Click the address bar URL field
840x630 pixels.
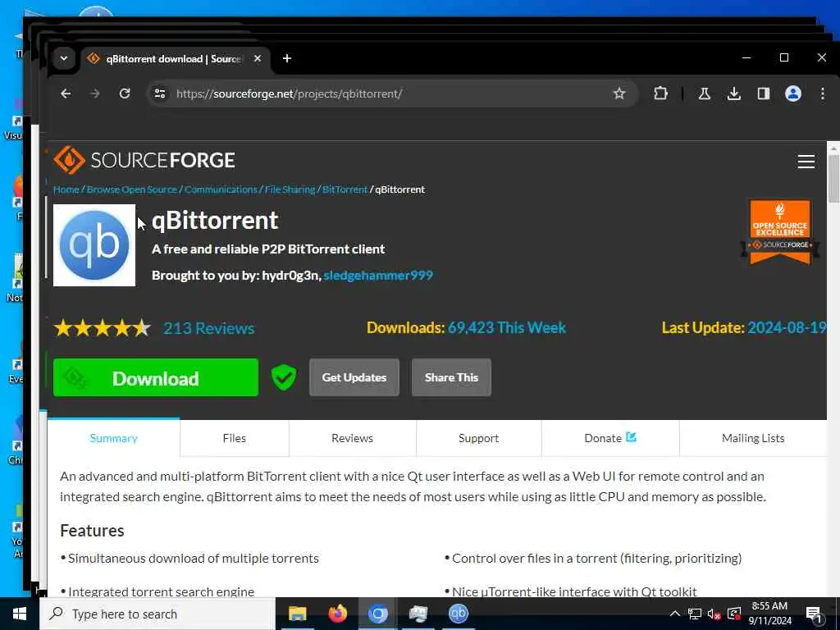point(391,94)
